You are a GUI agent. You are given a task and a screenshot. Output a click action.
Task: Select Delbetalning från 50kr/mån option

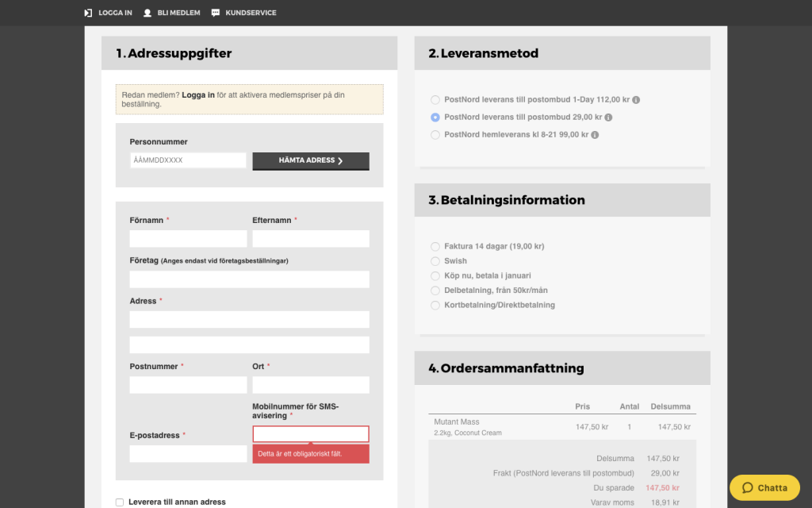[x=435, y=291]
